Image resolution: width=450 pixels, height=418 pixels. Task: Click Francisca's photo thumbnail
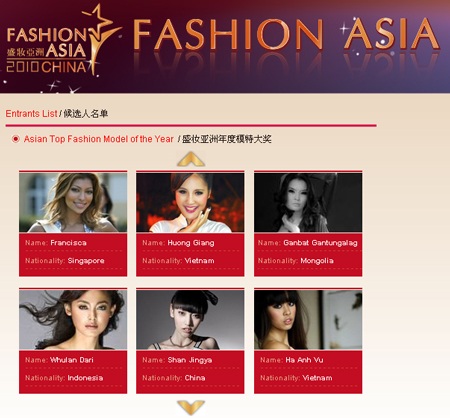73,202
